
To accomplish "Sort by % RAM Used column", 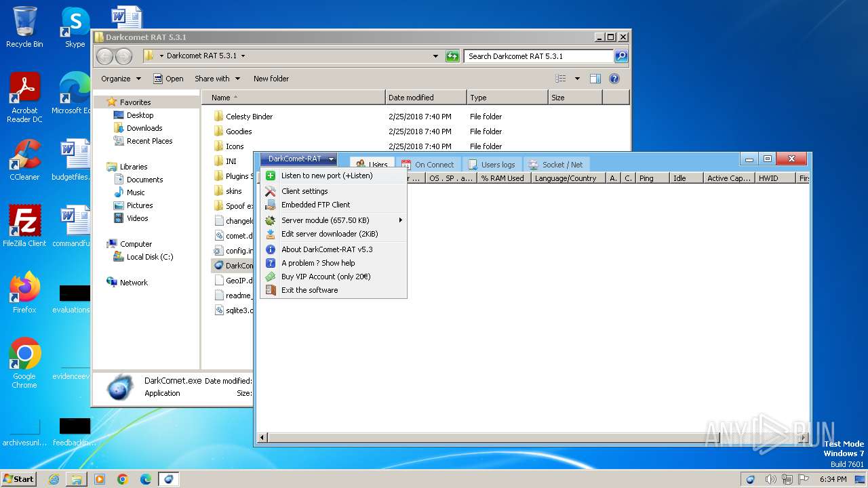I will point(502,178).
